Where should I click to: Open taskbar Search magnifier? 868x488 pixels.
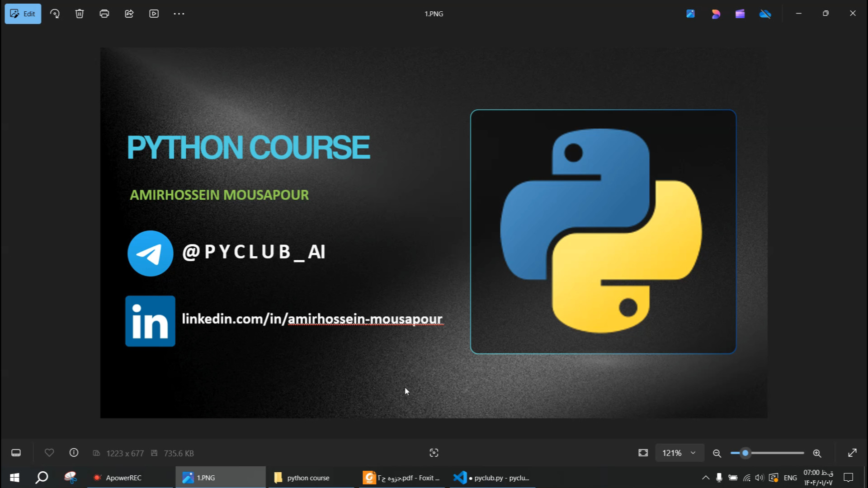[x=42, y=478]
